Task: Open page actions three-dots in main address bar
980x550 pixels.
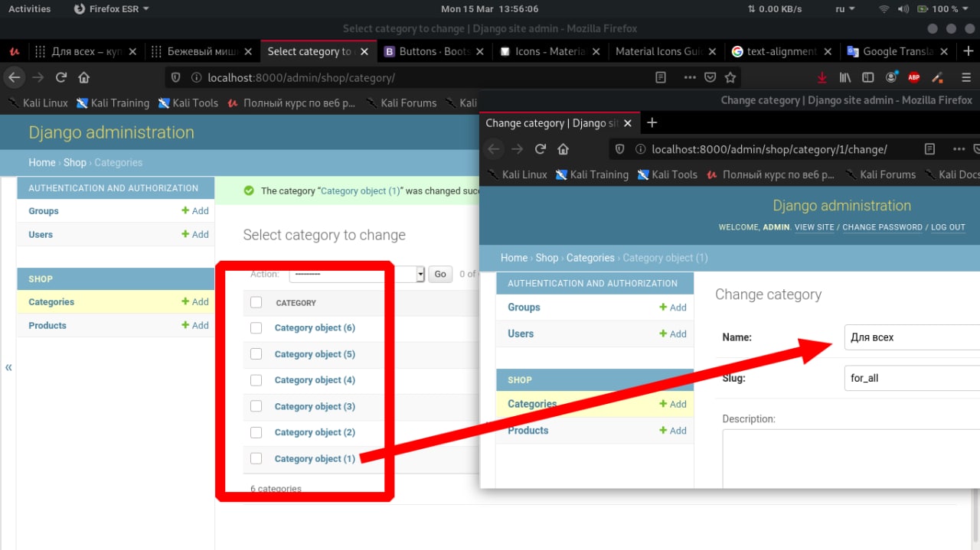Action: pos(689,77)
